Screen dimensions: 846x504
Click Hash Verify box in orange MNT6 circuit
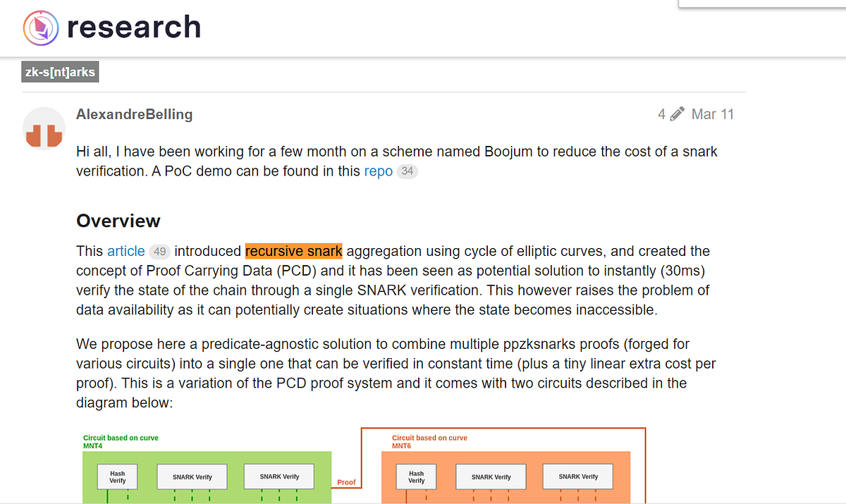(x=416, y=477)
